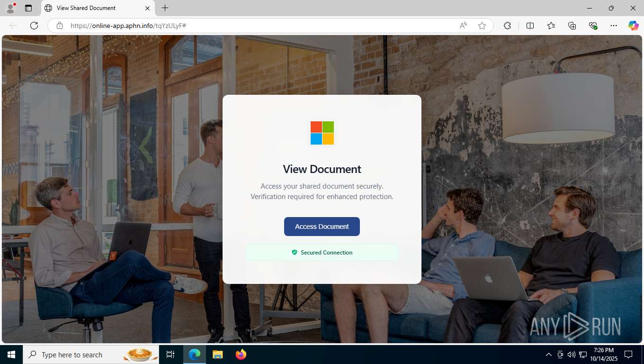
Task: Open a new tab with plus button
Action: [x=165, y=8]
